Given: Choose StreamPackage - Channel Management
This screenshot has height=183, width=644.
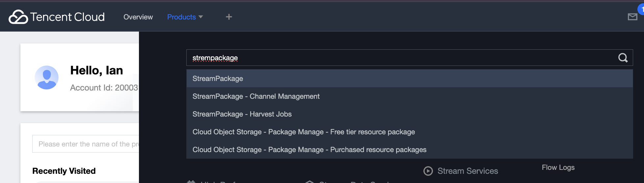Looking at the screenshot, I should pos(410,96).
